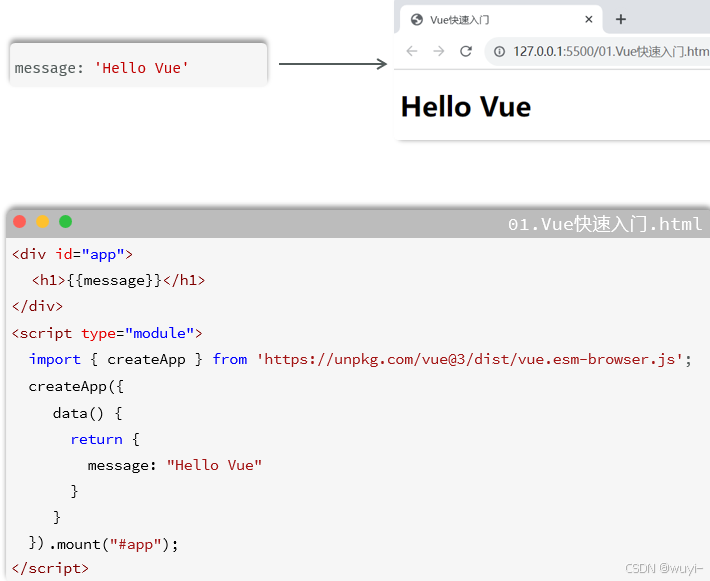This screenshot has width=710, height=581.
Task: Click the message: 'Hello Vue' snippet box
Action: click(139, 64)
